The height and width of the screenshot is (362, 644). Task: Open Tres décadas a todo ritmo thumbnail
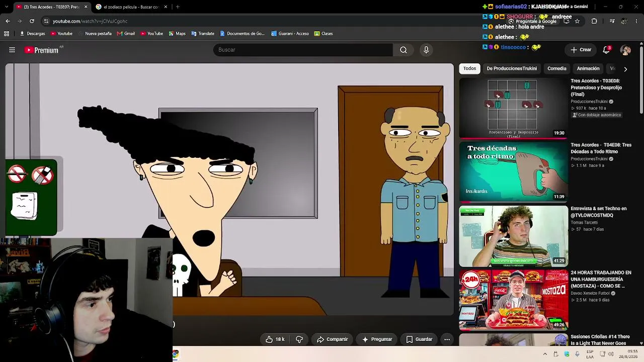click(x=513, y=171)
